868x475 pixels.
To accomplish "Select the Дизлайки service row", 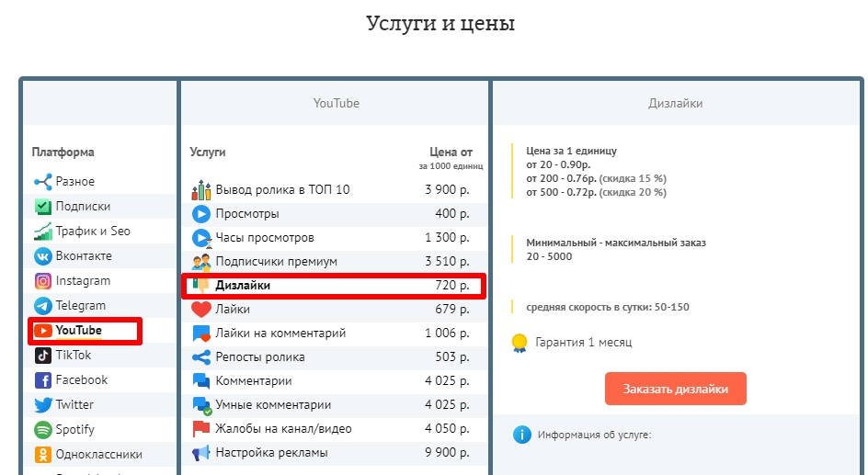I will [243, 286].
